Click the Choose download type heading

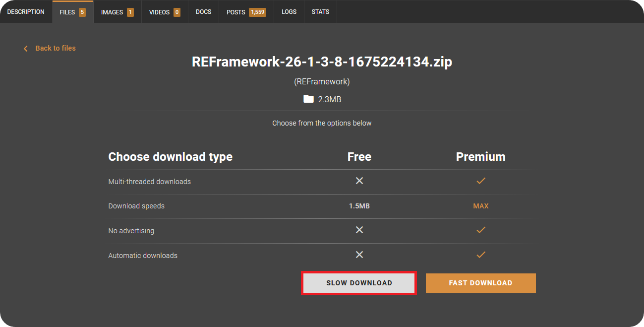170,157
